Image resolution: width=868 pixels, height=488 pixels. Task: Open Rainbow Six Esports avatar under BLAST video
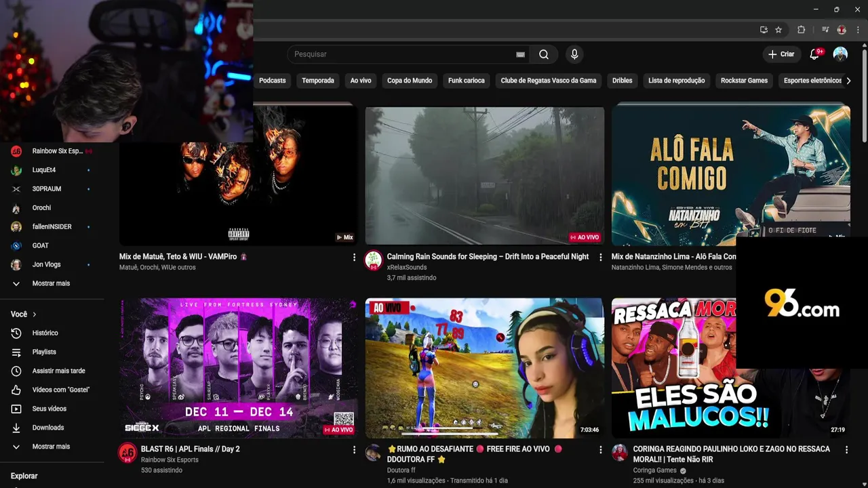coord(127,453)
